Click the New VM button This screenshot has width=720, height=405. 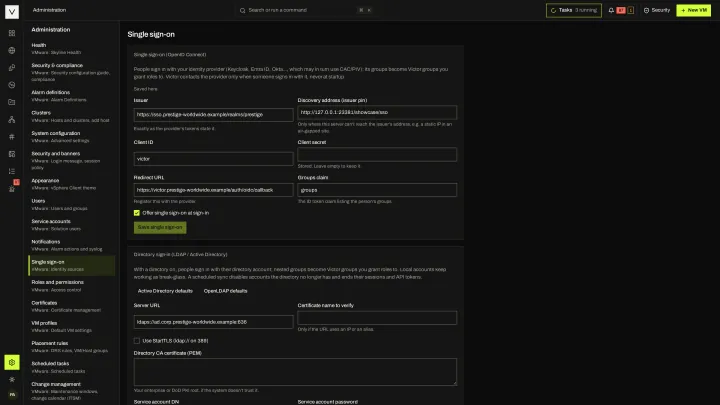(693, 10)
